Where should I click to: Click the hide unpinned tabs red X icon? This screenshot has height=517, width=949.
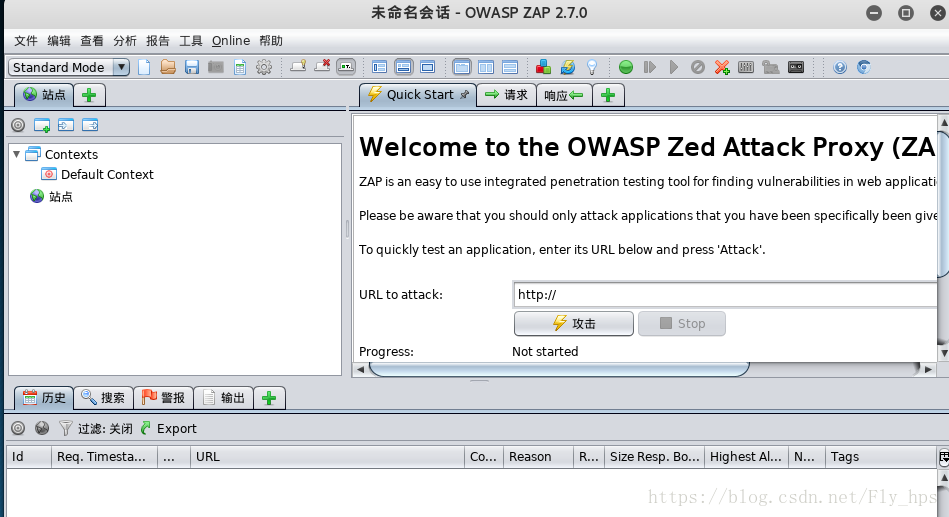[322, 67]
